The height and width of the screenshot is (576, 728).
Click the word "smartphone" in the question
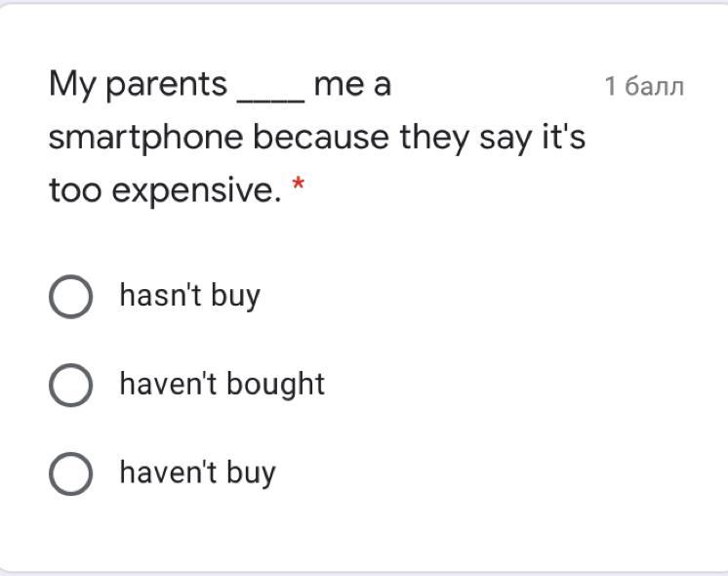click(145, 139)
